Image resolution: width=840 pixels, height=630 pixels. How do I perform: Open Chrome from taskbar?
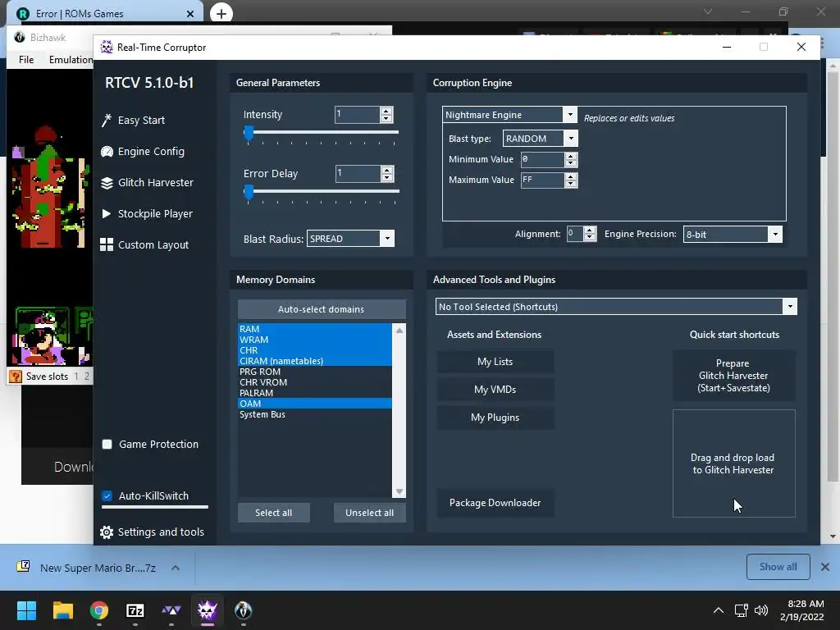pos(99,610)
